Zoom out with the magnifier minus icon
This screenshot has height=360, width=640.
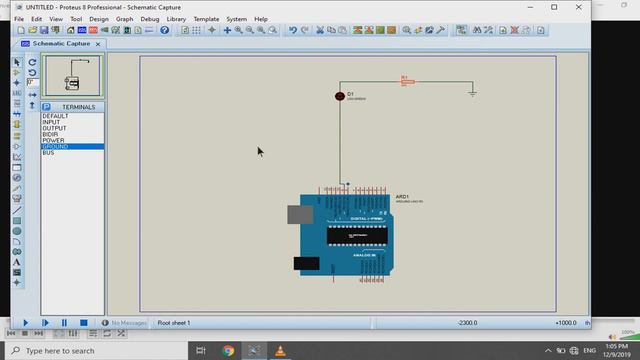click(249, 30)
